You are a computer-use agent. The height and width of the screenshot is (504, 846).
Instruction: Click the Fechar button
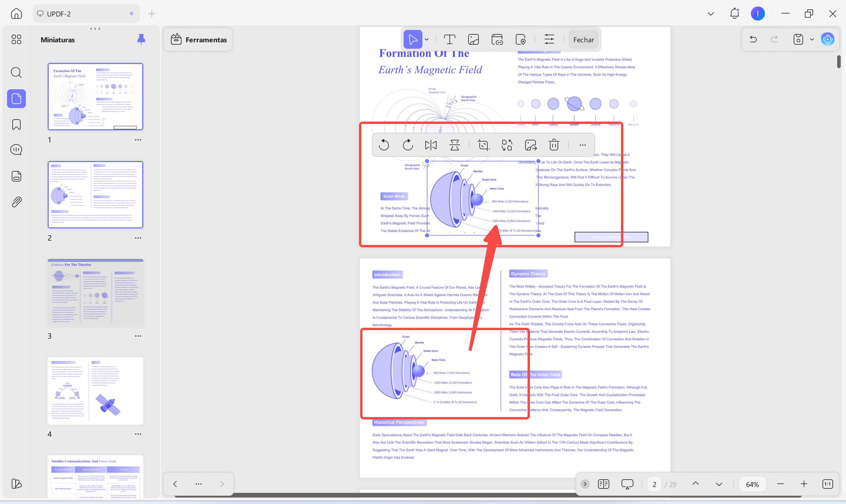pyautogui.click(x=583, y=40)
